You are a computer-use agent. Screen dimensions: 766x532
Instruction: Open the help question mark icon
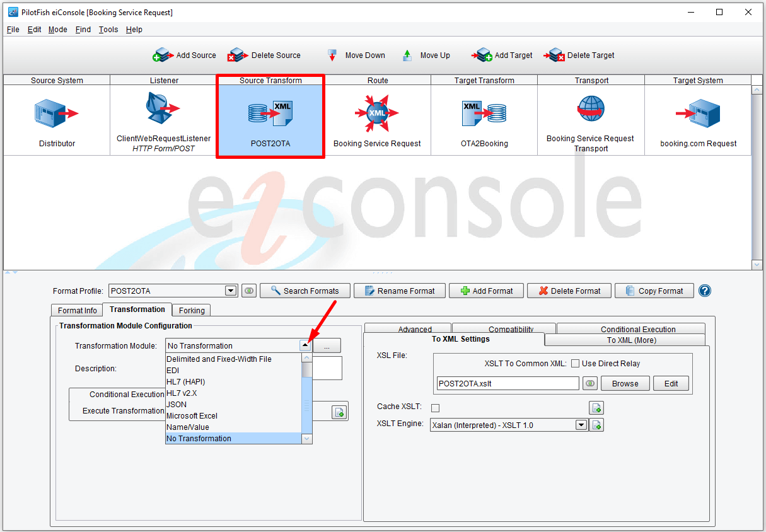tap(705, 291)
